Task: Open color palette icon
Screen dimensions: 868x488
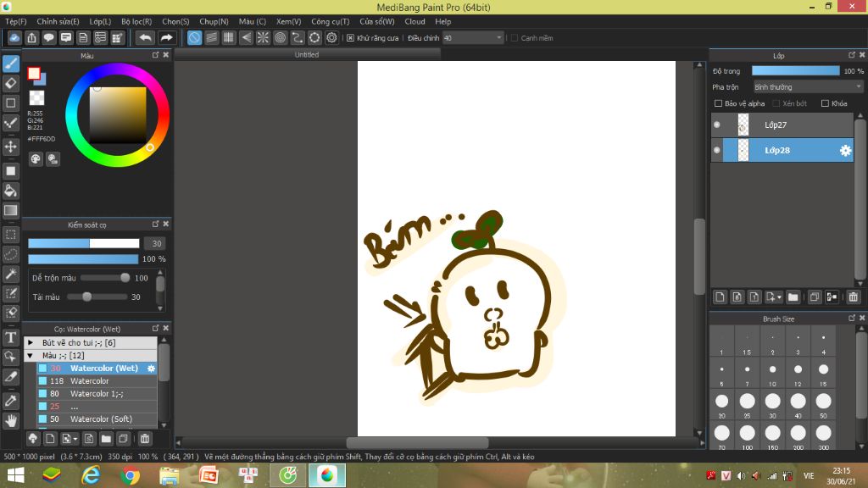Action: 36,159
